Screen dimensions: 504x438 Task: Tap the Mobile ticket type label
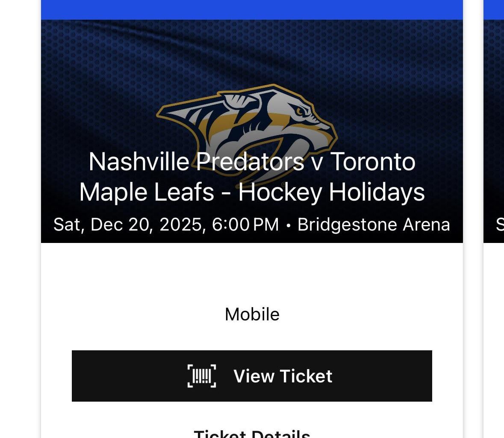click(x=251, y=314)
